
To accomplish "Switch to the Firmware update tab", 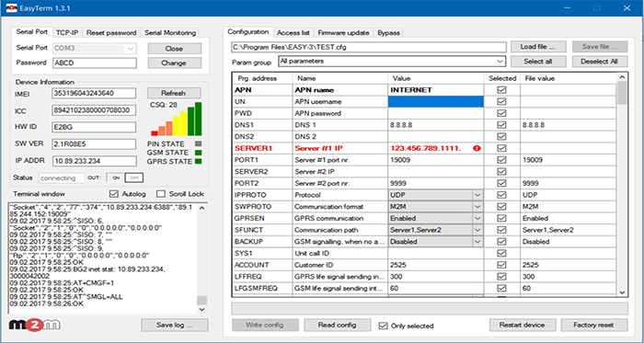I will (x=343, y=33).
